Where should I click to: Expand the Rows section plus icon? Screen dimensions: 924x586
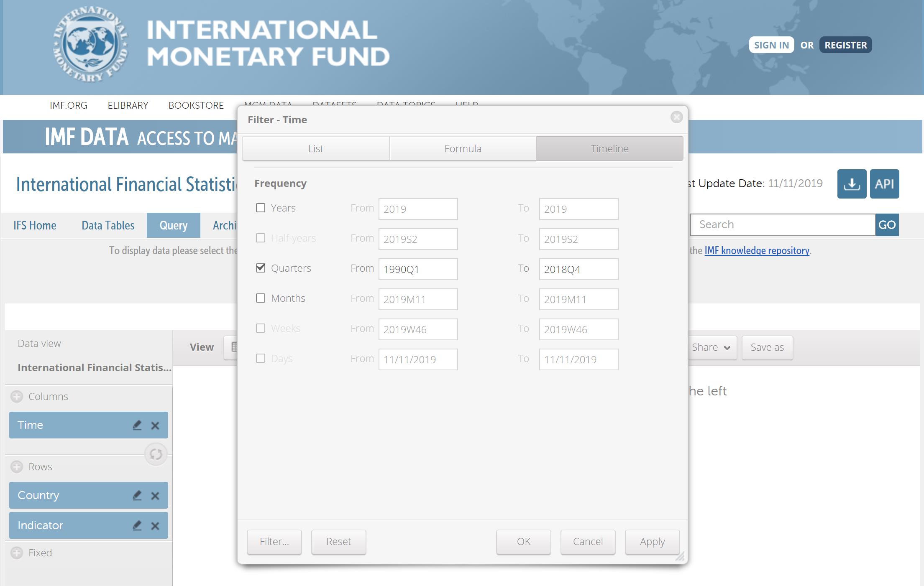(17, 466)
